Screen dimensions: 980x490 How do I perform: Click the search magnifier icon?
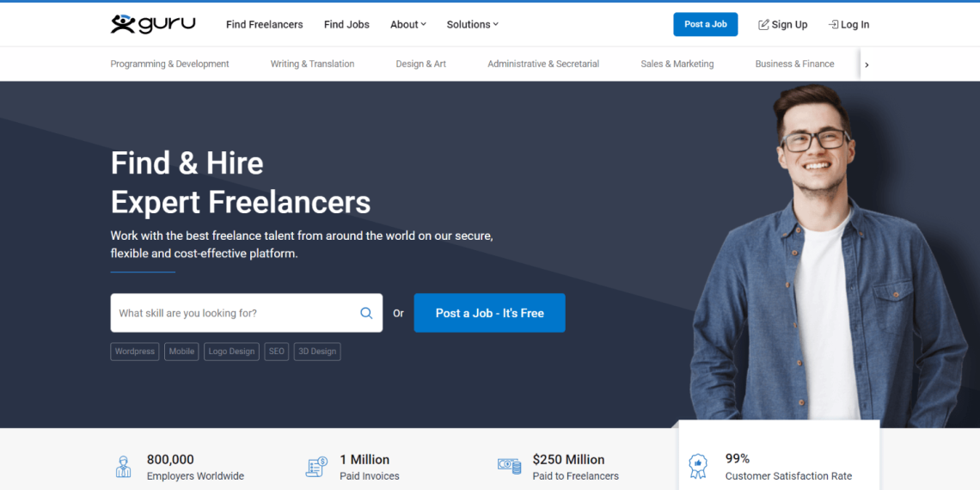click(x=366, y=313)
